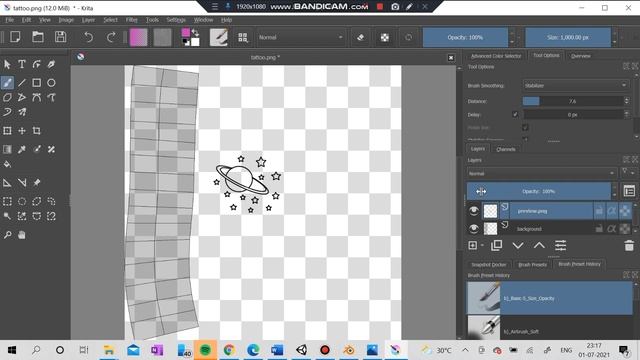Adjust the brush Opacity slider in toolbar
This screenshot has width=640, height=360.
[x=465, y=37]
